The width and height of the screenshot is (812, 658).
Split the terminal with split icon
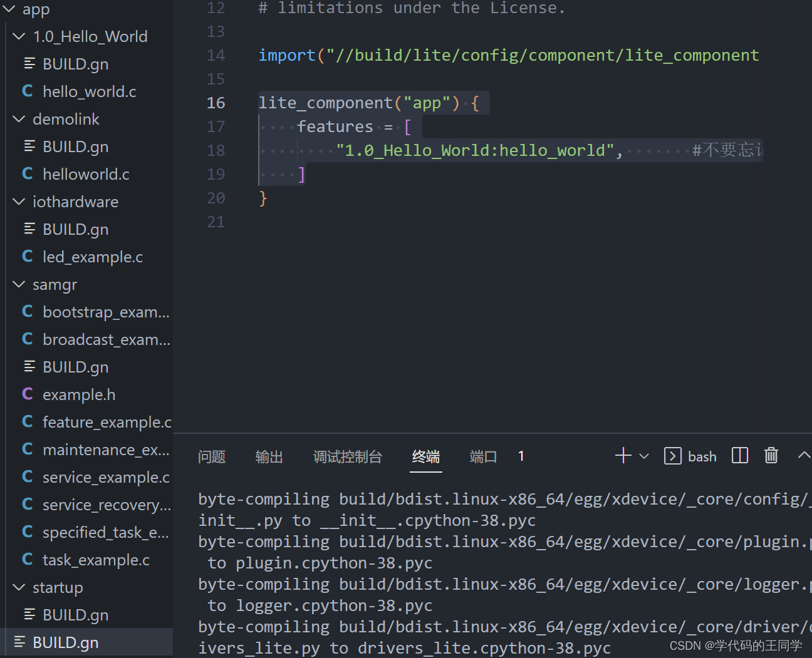[x=740, y=456]
